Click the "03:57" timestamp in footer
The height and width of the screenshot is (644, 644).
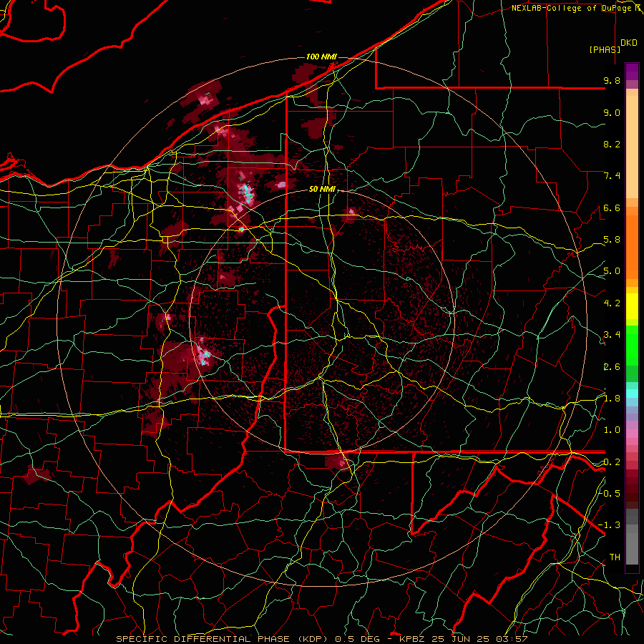[513, 639]
